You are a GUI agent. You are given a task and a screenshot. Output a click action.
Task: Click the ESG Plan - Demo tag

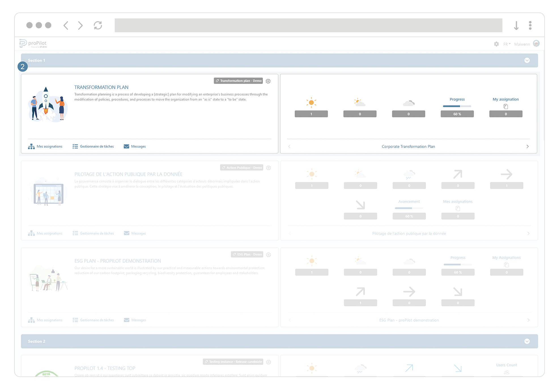[x=247, y=254]
